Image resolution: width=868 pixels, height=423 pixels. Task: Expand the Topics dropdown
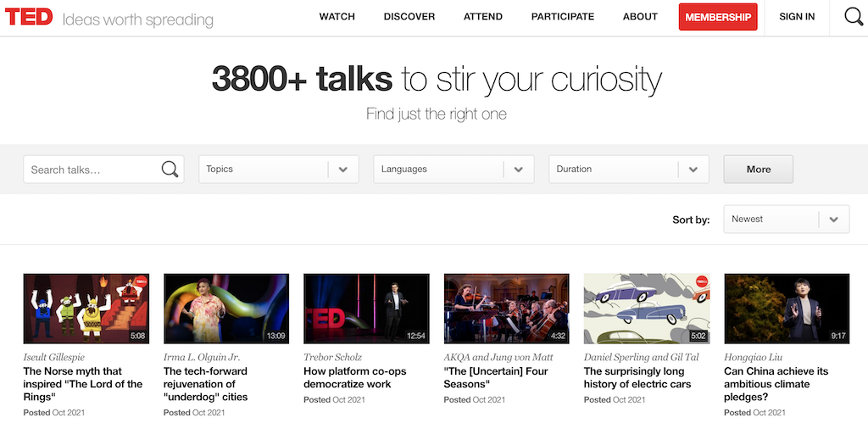pyautogui.click(x=278, y=170)
